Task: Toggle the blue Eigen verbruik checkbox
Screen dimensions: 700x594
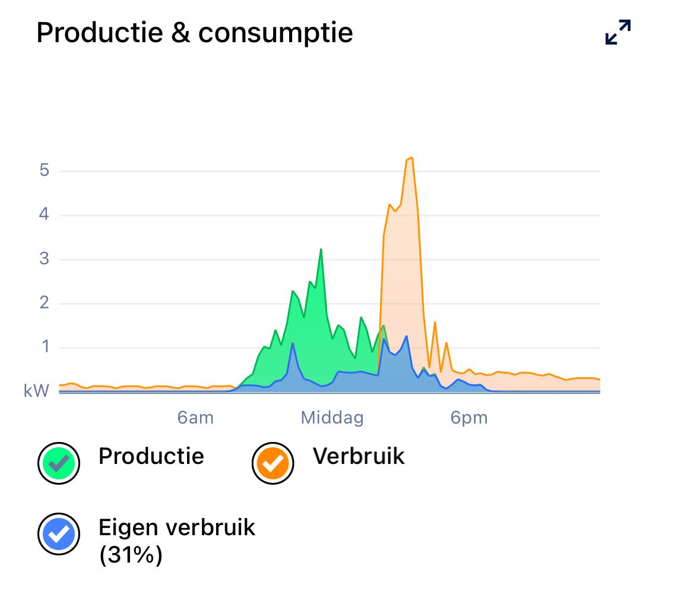Action: click(59, 533)
